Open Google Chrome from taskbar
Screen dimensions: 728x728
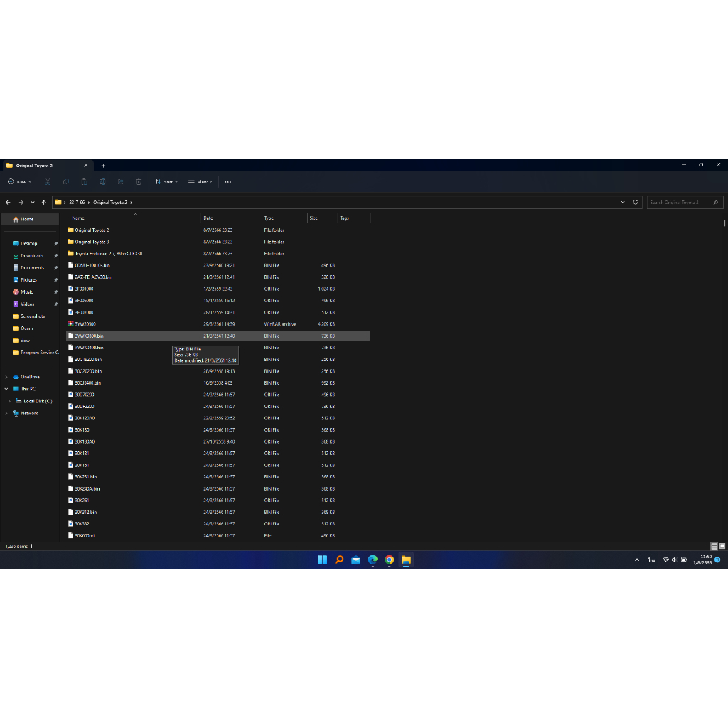point(390,560)
